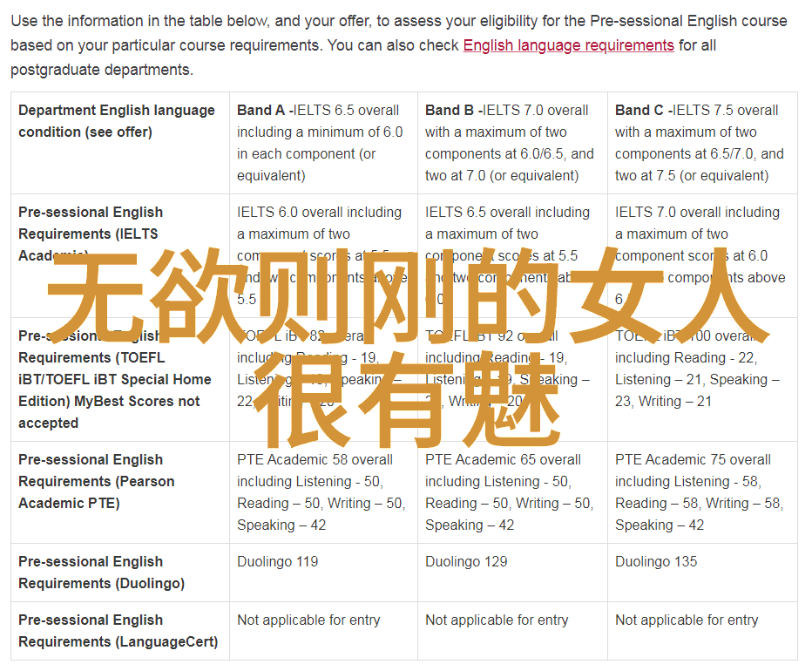The image size is (812, 671).
Task: Click the 'IELTS 6.5 overall including' cell
Action: coord(512,256)
